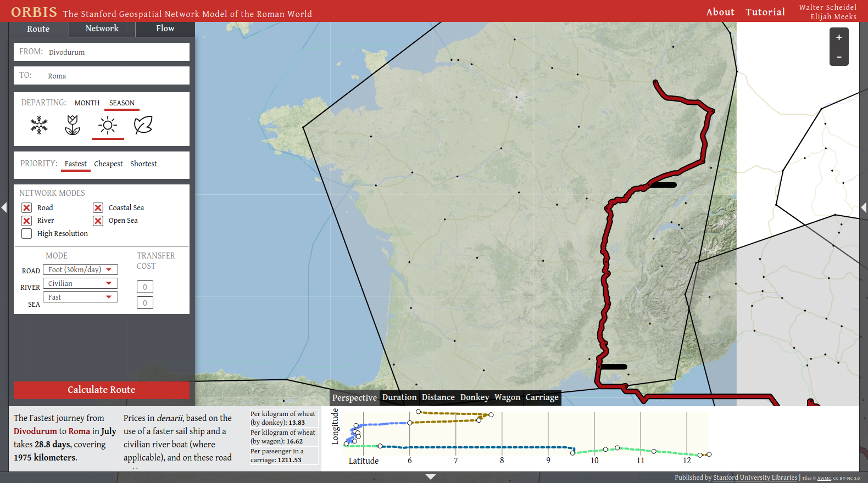
Task: Open the Flow tab
Action: coord(165,29)
